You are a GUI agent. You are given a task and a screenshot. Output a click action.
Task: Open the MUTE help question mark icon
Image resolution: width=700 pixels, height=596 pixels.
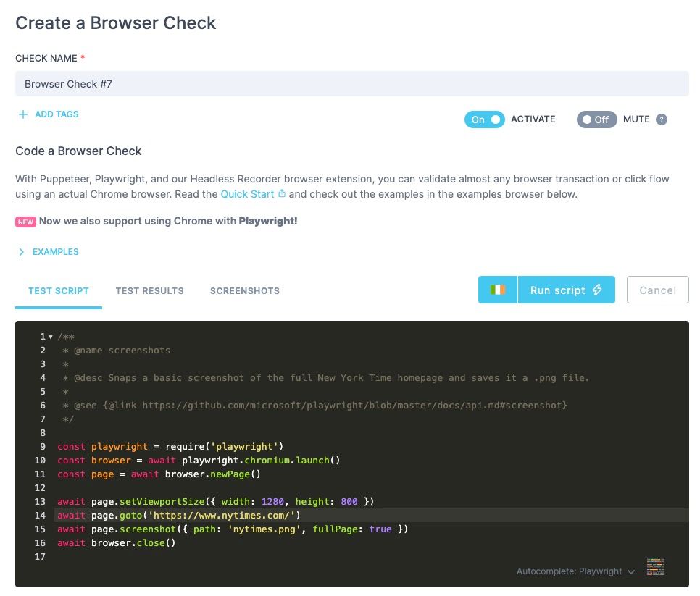click(x=663, y=119)
